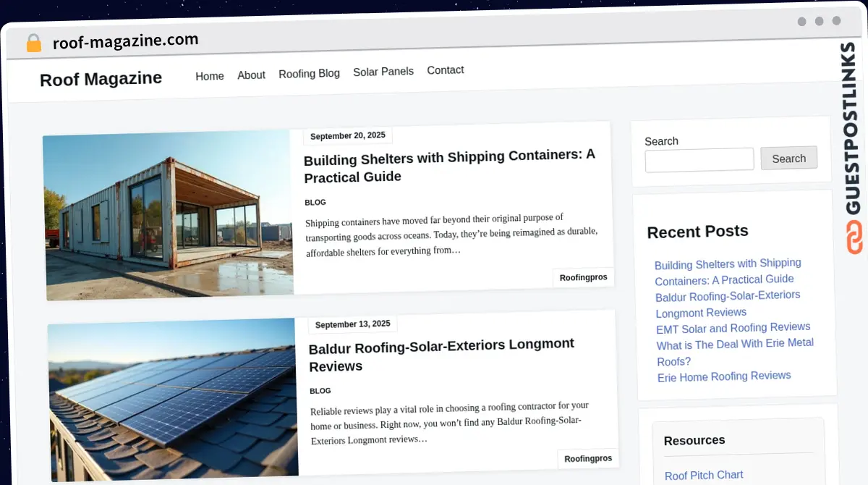Click the padlock icon beside the URL
The height and width of the screenshot is (485, 868).
point(33,43)
